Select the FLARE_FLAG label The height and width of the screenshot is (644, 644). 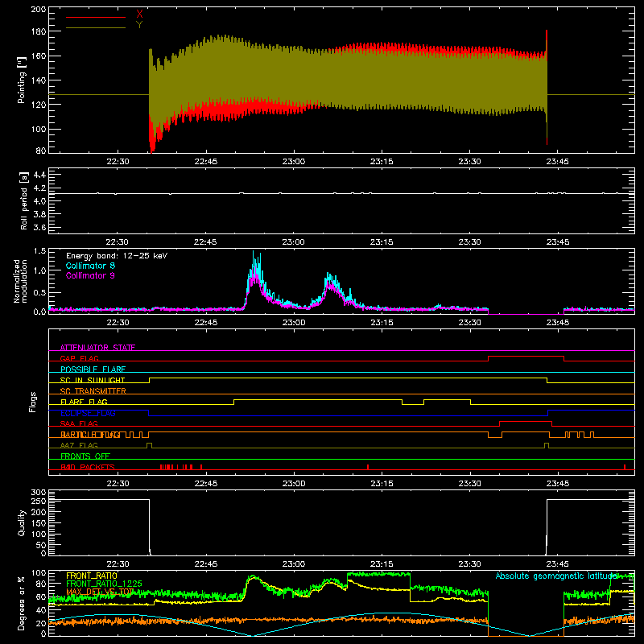click(x=84, y=402)
